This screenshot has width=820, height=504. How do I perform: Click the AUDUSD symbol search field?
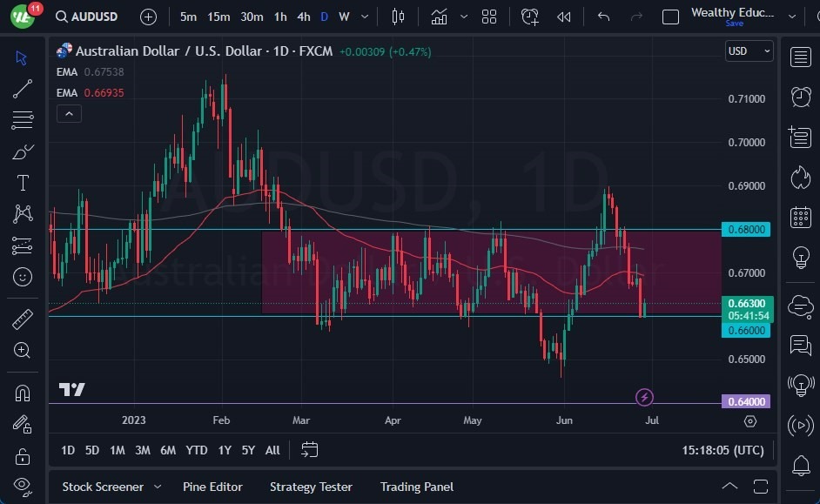click(x=87, y=17)
